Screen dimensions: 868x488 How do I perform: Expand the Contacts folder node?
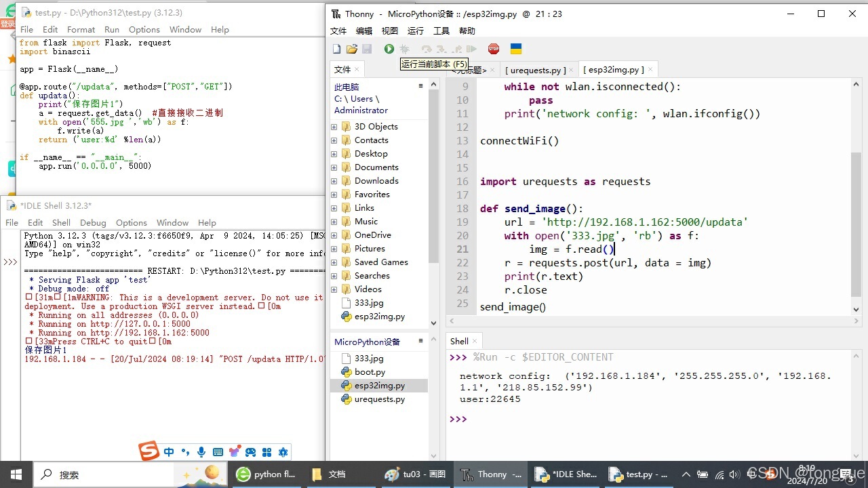tap(334, 140)
